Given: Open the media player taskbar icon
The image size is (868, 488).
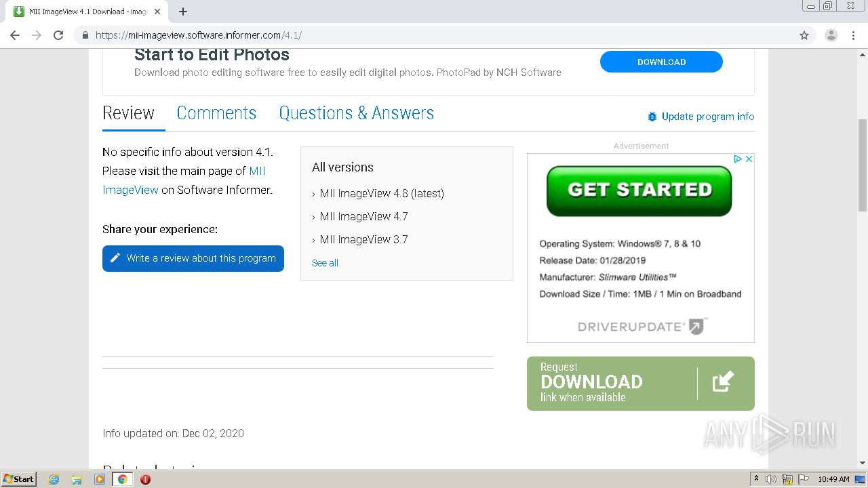Looking at the screenshot, I should coord(100,479).
